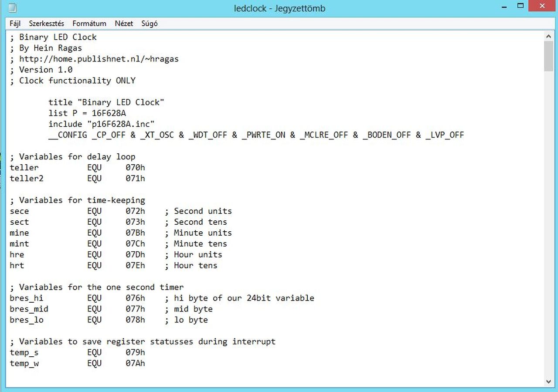Screen dimensions: 558x392
Task: Click the 'bres_lo' variable name
Action: (x=27, y=320)
